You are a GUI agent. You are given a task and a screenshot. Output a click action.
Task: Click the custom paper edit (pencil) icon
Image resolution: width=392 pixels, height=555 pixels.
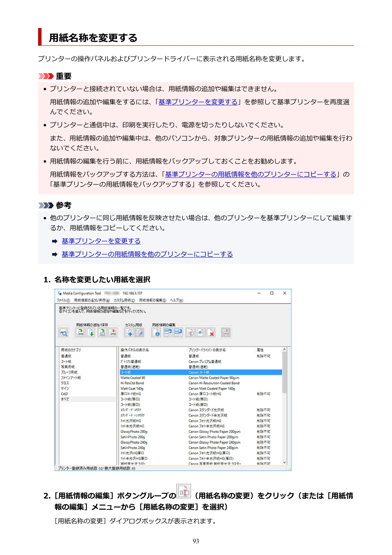[140, 333]
